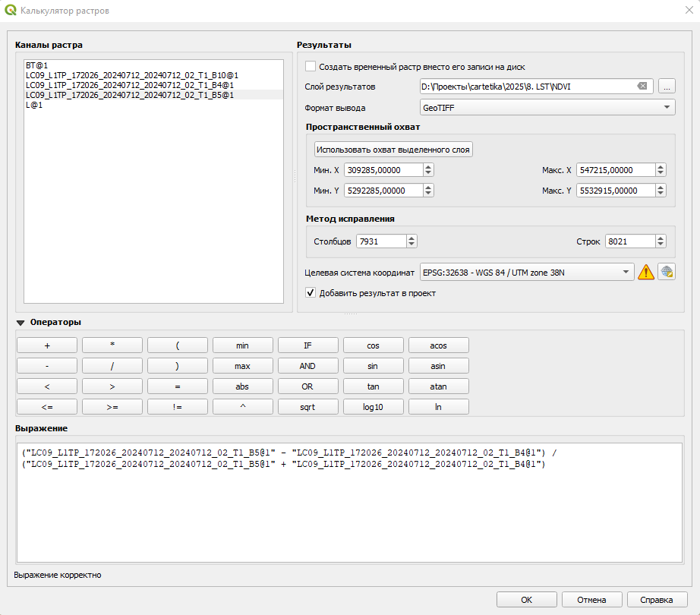Insert the plus operator

(x=47, y=345)
